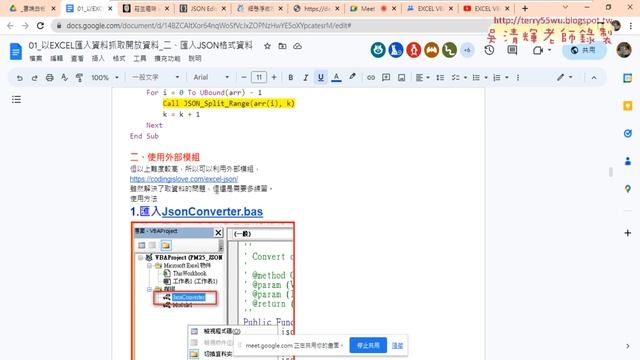Click the +6 more collaborators badge
Viewport: 640px width, 360px height.
click(467, 50)
